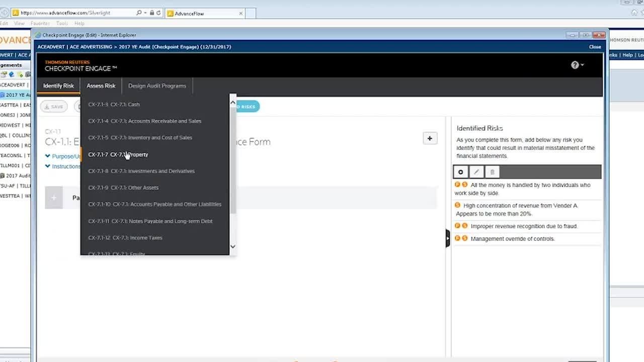Screen dimensions: 644x362
Task: Choose CX-7.1-3 Cash menu entry
Action: pyautogui.click(x=114, y=105)
